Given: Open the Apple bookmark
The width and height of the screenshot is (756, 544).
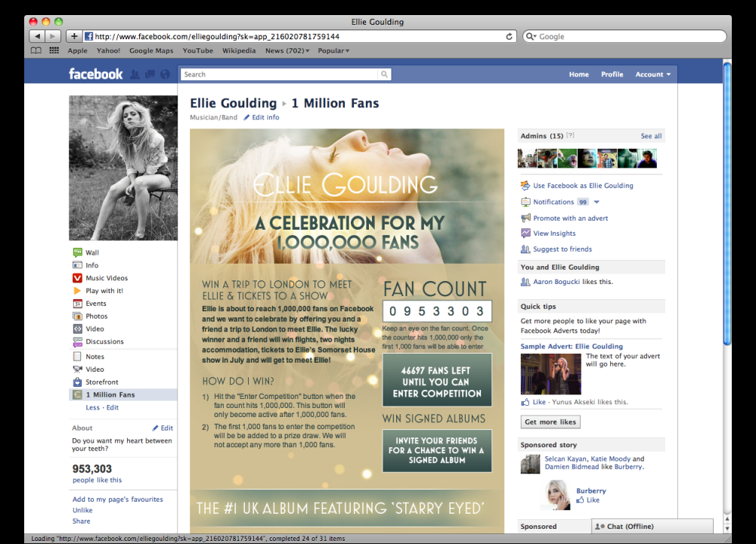Looking at the screenshot, I should click(78, 51).
